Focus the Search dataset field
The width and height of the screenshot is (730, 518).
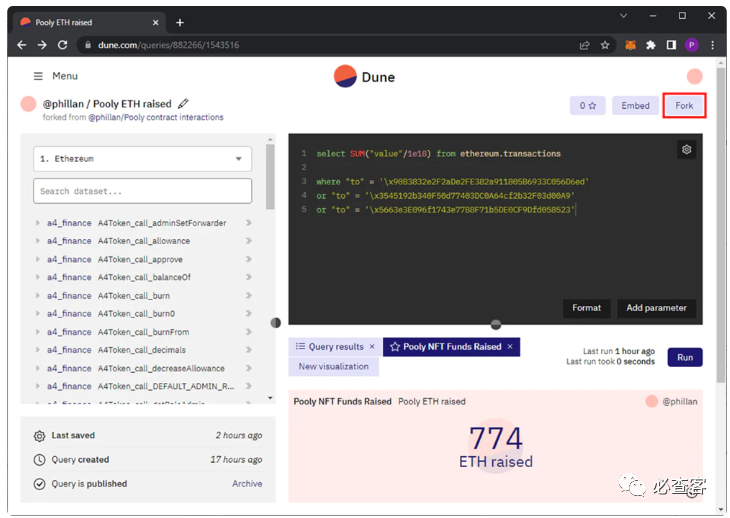[142, 191]
